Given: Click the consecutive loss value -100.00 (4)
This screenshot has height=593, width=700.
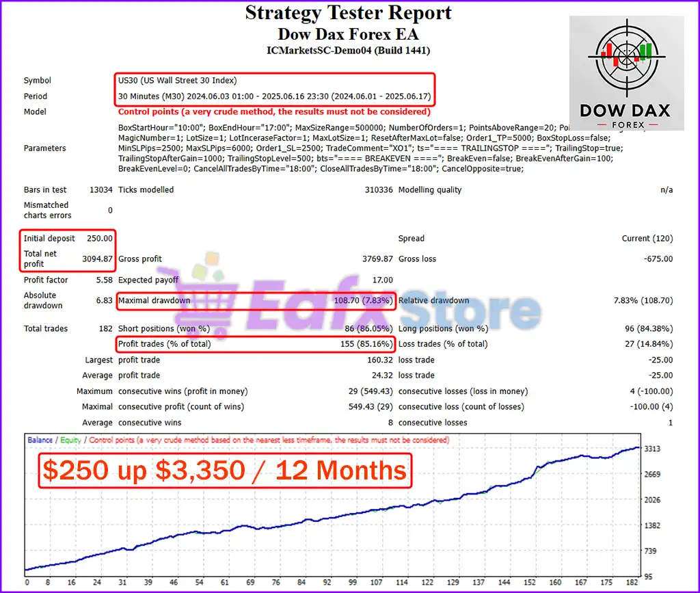Looking at the screenshot, I should coord(651,407).
